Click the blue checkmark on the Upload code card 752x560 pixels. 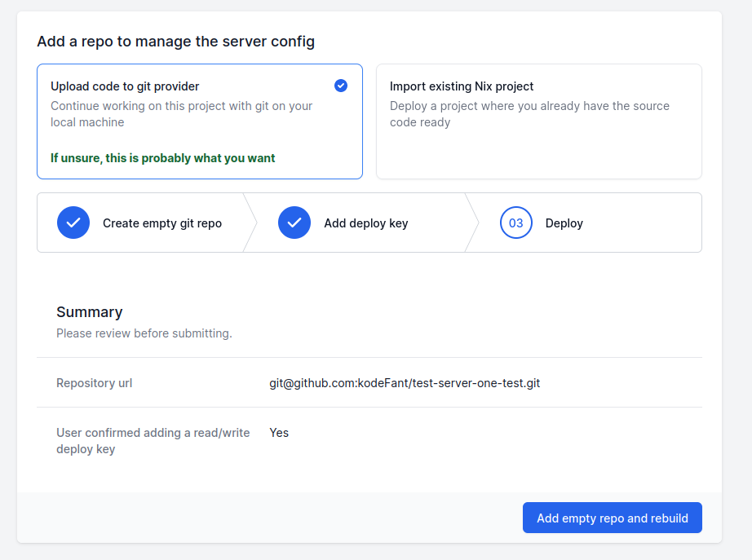(341, 86)
